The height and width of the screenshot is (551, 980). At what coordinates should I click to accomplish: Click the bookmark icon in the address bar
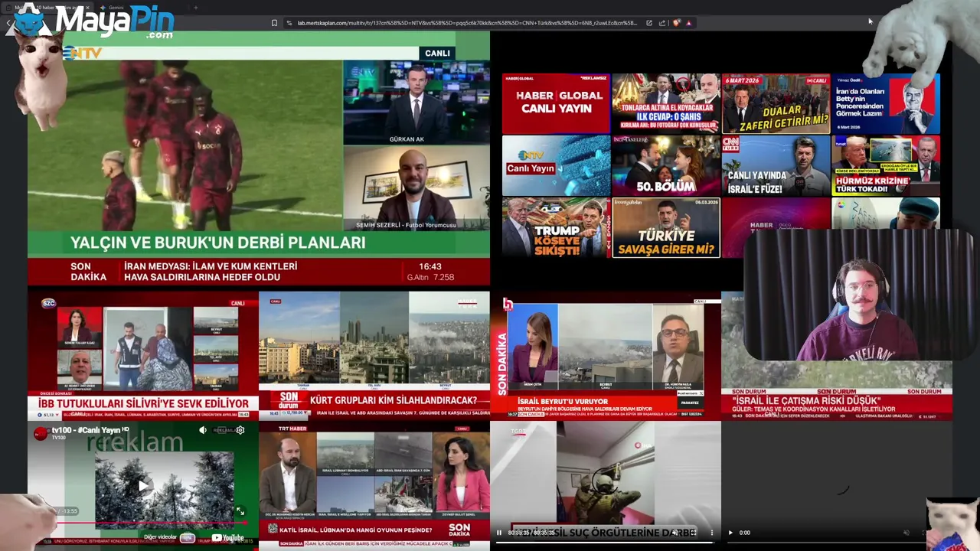tap(274, 23)
